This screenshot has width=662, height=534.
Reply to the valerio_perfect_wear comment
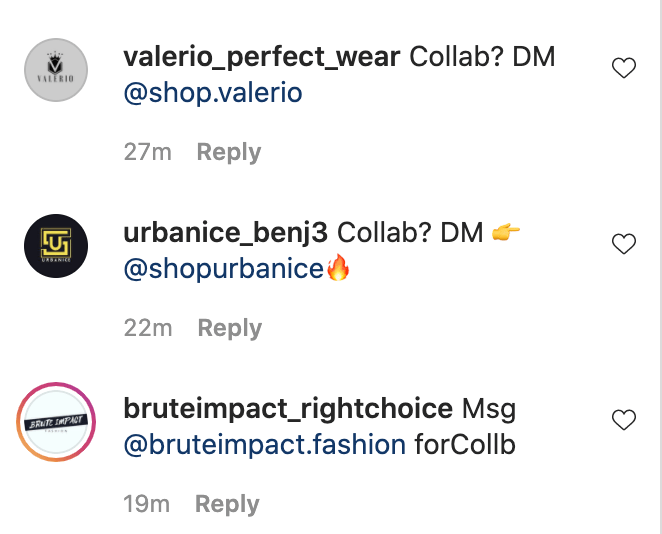click(x=229, y=152)
